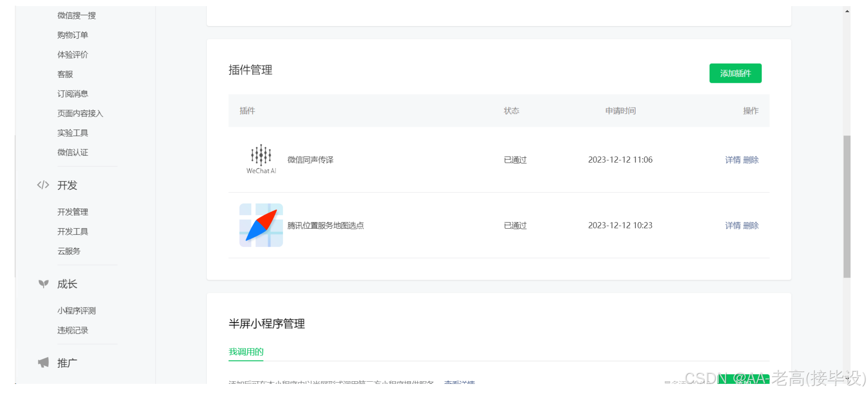The height and width of the screenshot is (393, 868).
Task: Click the 操作 column header
Action: 751,111
